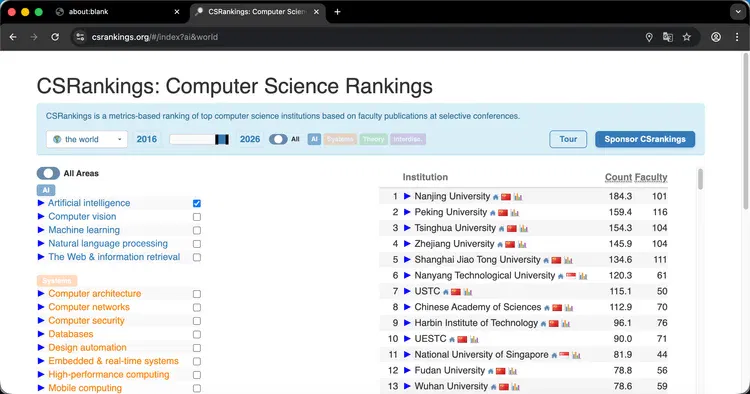Screen dimensions: 750x394
Task: Open Tsinghua University home icon
Action: (x=501, y=229)
